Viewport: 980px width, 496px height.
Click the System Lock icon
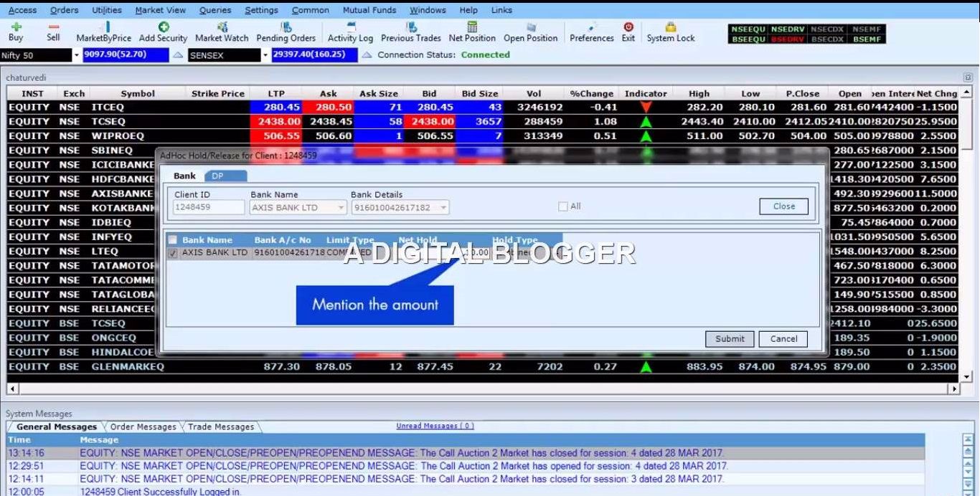(670, 32)
